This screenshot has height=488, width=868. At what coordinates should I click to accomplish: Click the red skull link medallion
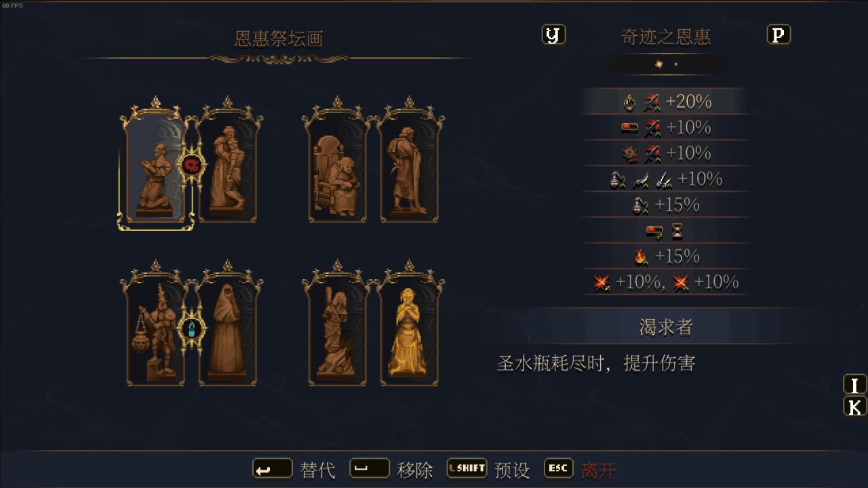click(191, 165)
